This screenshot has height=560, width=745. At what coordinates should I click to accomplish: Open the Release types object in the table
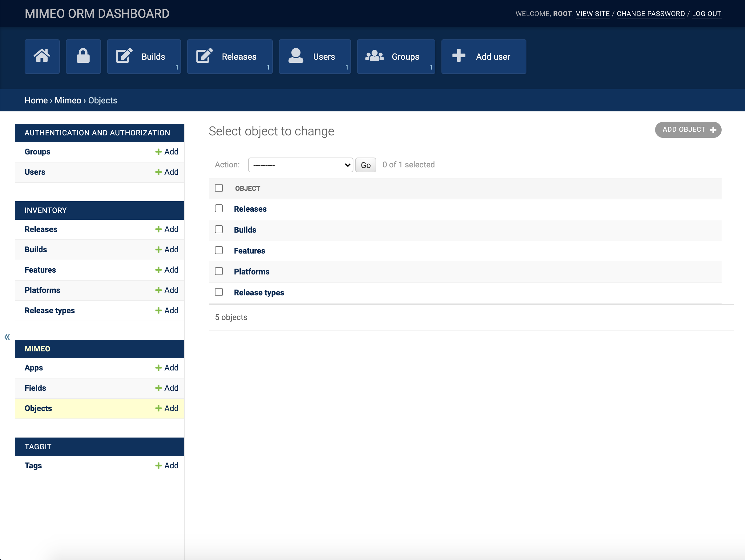(259, 292)
